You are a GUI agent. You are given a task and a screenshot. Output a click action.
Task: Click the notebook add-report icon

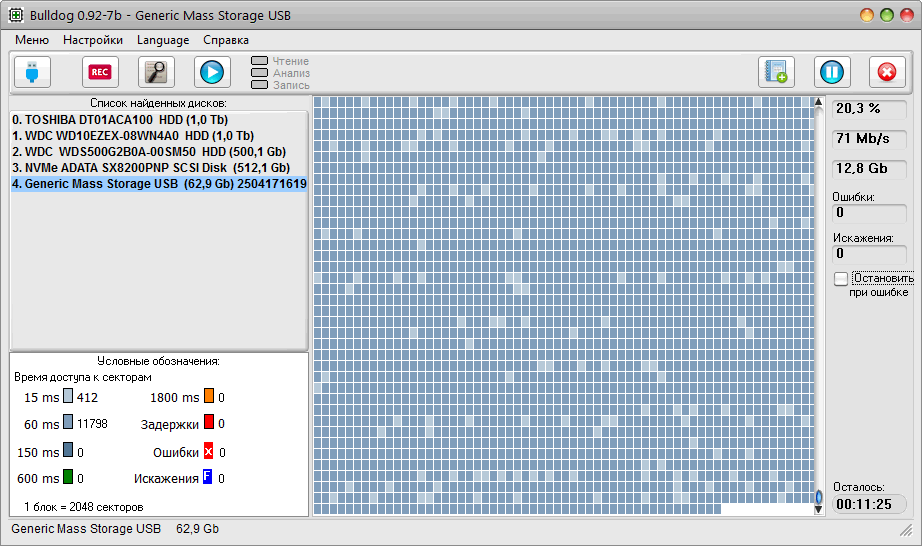point(776,72)
